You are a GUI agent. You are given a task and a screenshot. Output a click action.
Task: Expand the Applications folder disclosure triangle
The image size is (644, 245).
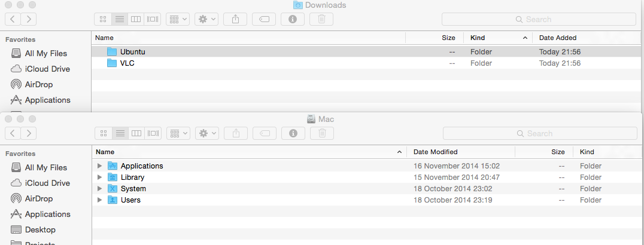coord(99,166)
